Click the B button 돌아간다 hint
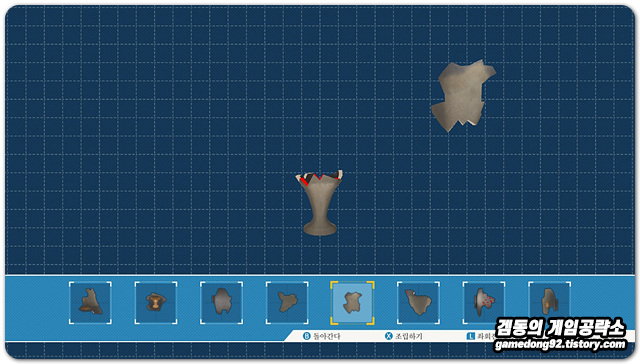 (322, 336)
